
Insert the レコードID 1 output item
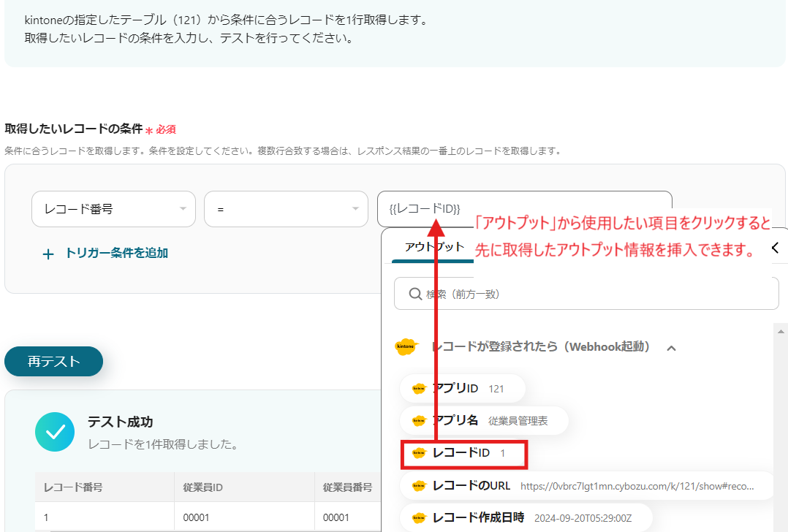coord(464,454)
